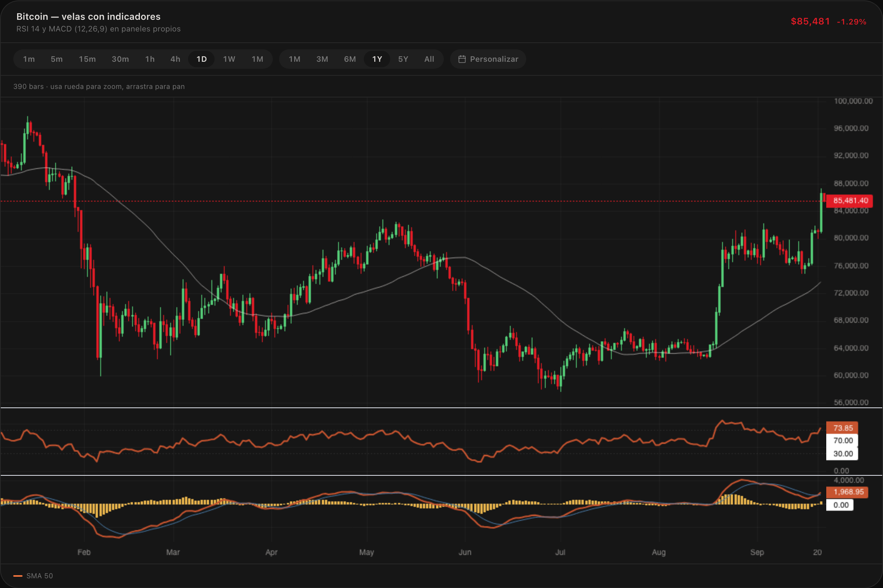The width and height of the screenshot is (883, 588).
Task: Select the 30m interval
Action: (x=120, y=59)
